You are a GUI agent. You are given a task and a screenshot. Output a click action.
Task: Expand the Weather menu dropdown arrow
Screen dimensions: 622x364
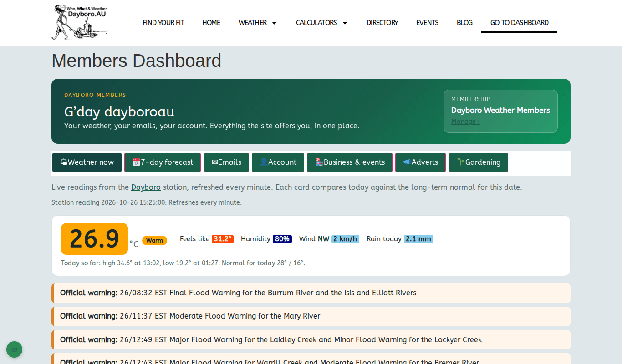(x=274, y=23)
